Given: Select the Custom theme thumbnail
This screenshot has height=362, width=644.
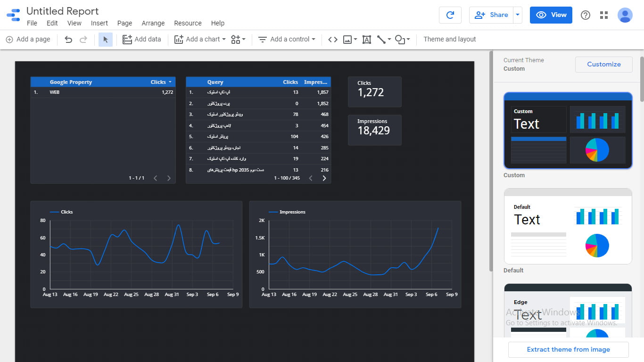Looking at the screenshot, I should (568, 131).
